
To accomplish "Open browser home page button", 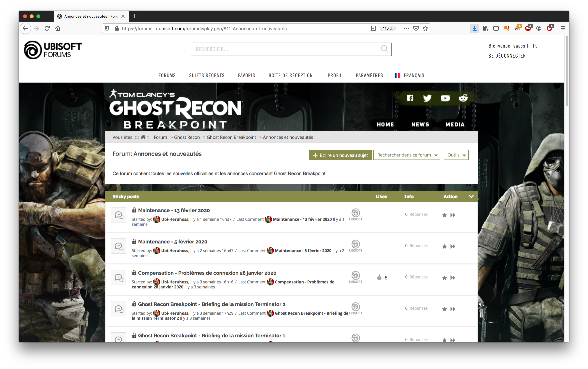I will 58,28.
